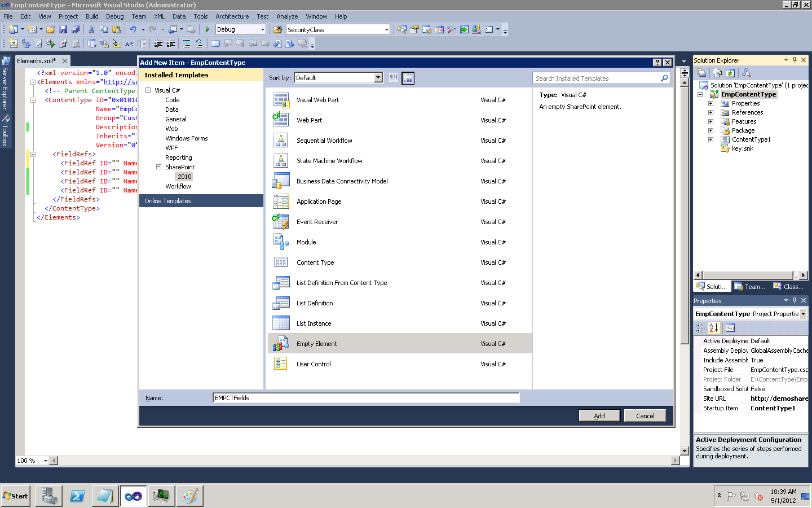Open Toolbox via tools icon in toolbar
Viewport: 812px width, 508px height.
click(x=452, y=29)
